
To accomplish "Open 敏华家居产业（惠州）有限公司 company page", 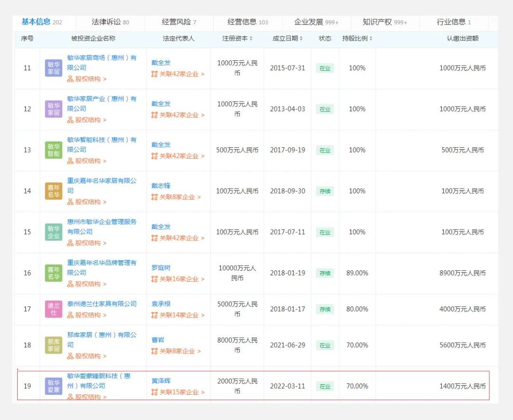I will tap(102, 104).
